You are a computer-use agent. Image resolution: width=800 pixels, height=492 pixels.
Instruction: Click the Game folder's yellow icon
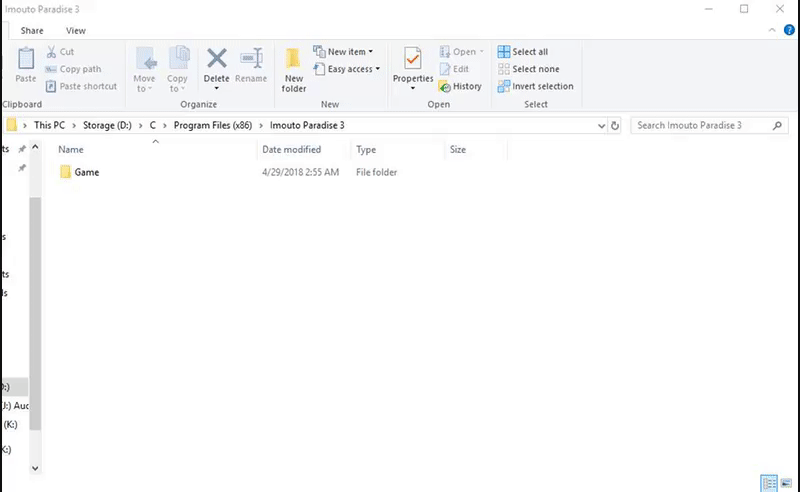pos(65,172)
